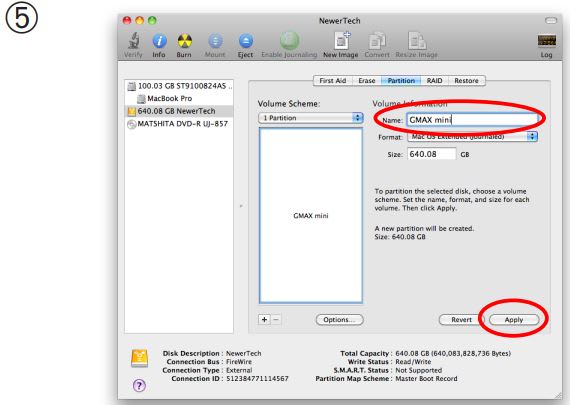Viewport: 570px width, 405px height.
Task: Create a New Image from toolbar
Action: [341, 45]
